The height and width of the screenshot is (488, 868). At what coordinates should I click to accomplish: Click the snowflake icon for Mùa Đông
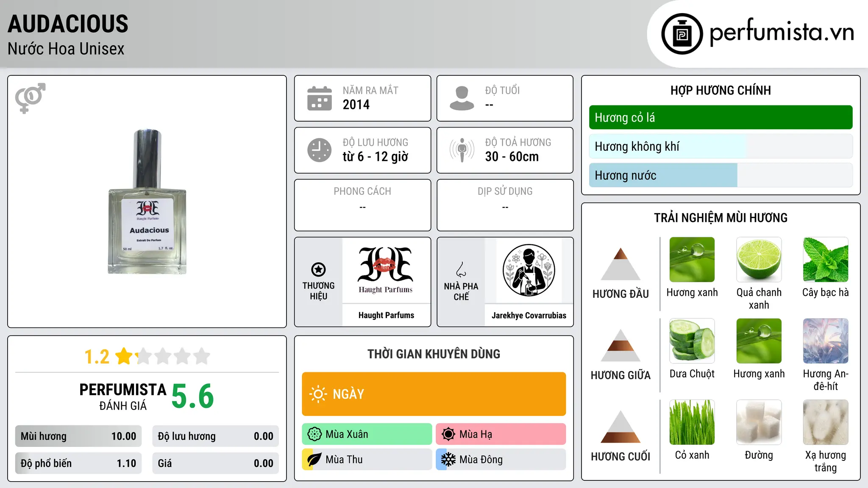click(448, 460)
